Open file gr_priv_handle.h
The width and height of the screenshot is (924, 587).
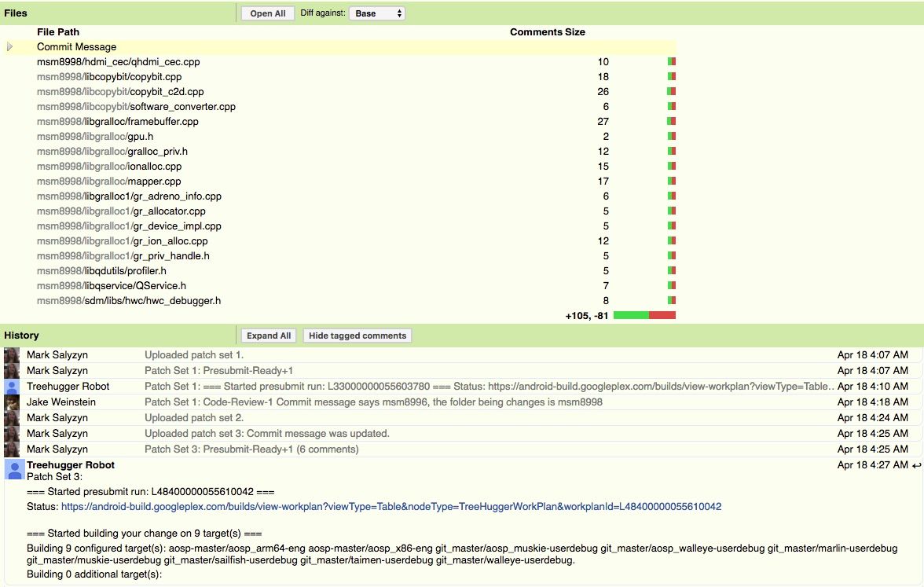[123, 256]
